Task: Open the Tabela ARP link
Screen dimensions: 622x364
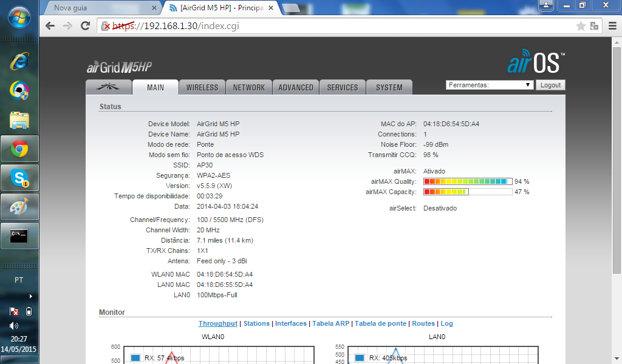Action: (331, 323)
